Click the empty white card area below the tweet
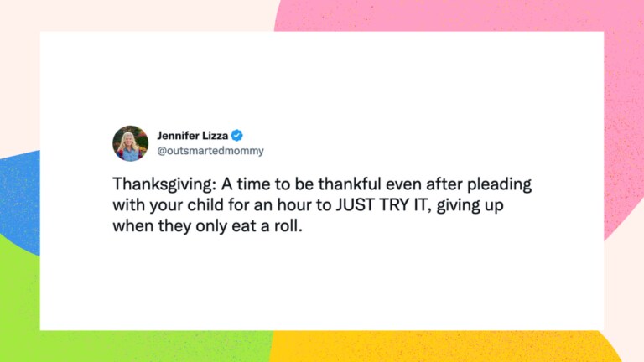 [x=322, y=283]
